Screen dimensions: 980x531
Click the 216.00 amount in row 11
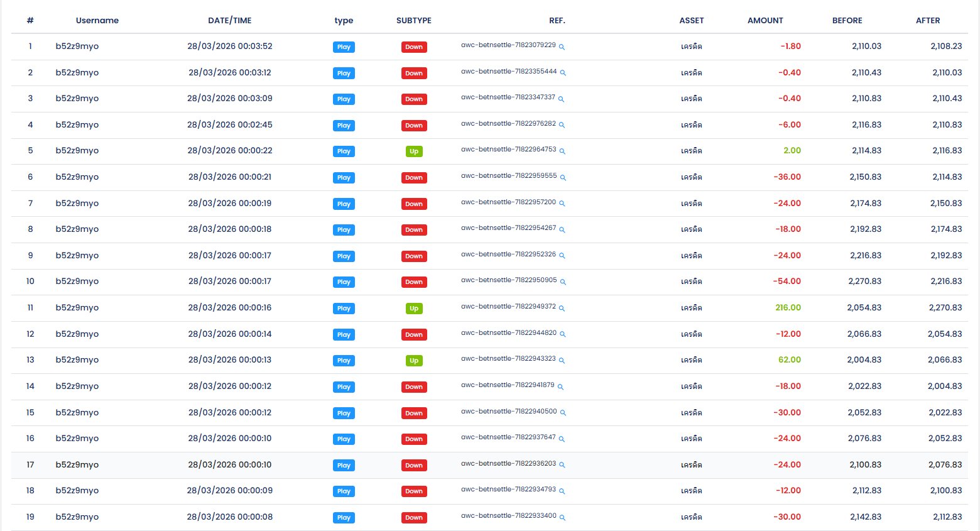pos(788,308)
